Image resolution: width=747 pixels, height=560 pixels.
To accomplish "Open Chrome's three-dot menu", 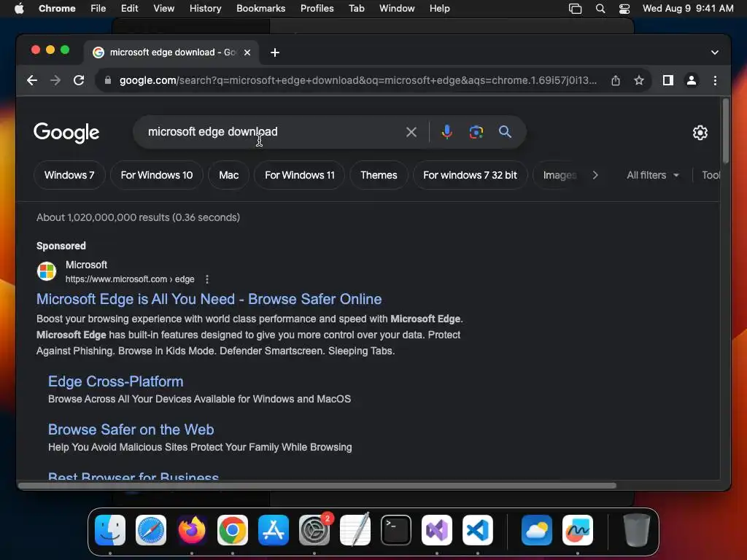I will [715, 80].
